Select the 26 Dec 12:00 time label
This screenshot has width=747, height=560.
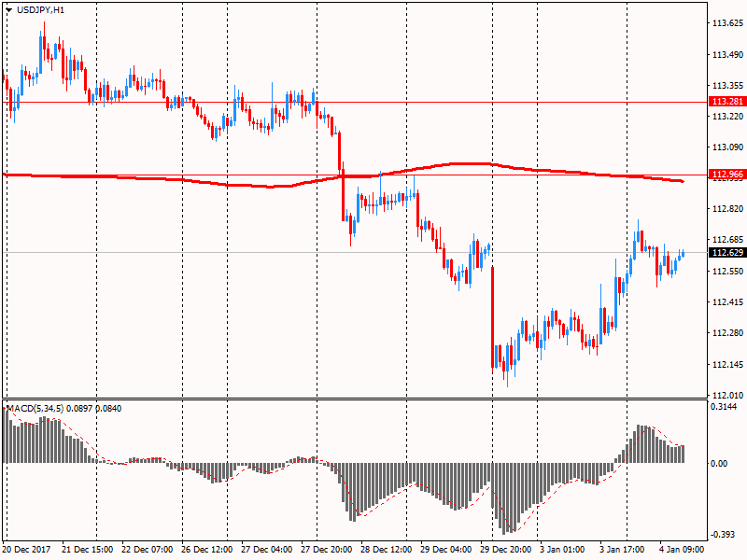(x=206, y=550)
